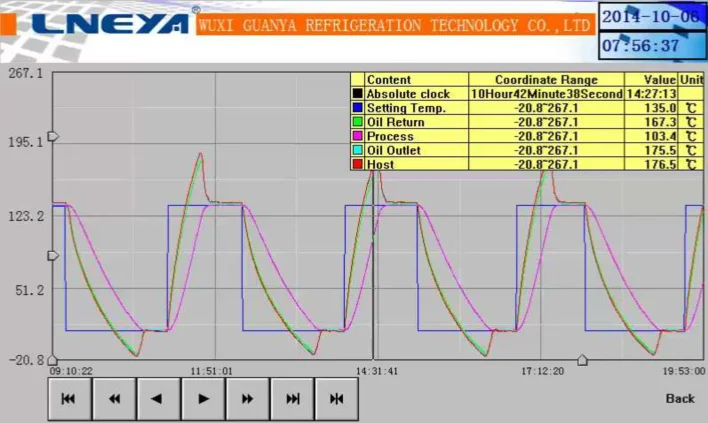
Task: Click the Absolute clock legend label
Action: (408, 93)
